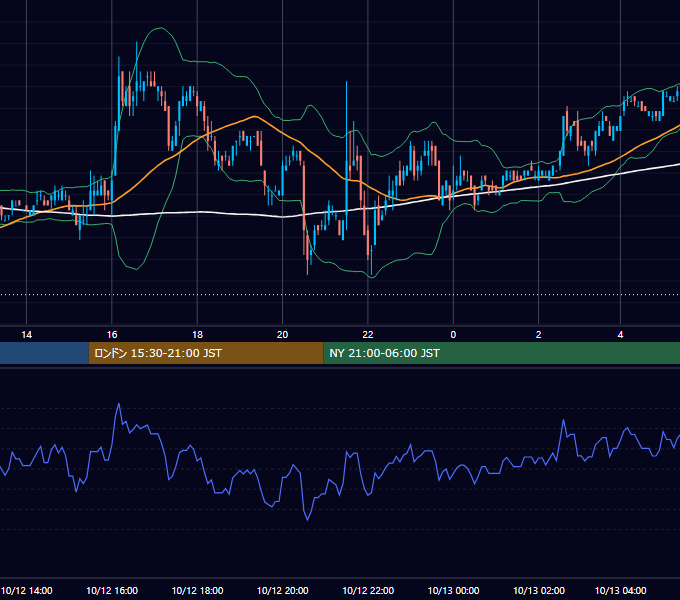The height and width of the screenshot is (600, 680).
Task: Click the 0 hour label on price chart axis
Action: click(453, 335)
